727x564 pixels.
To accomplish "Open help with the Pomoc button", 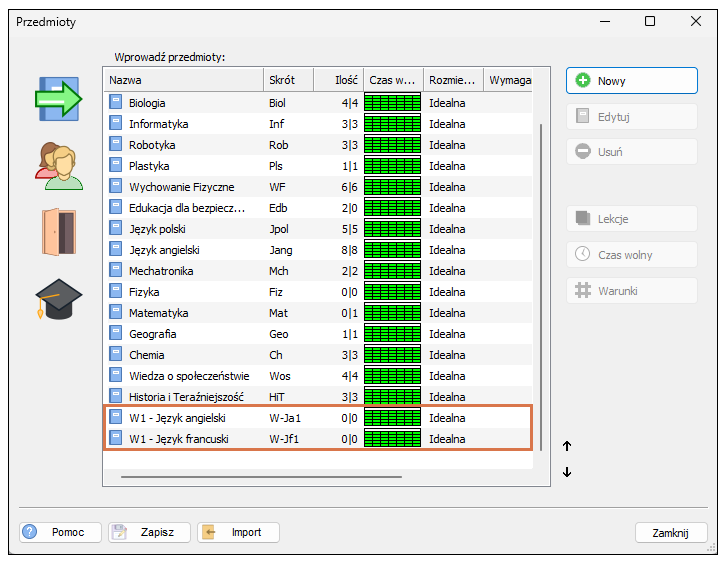I will click(x=60, y=532).
